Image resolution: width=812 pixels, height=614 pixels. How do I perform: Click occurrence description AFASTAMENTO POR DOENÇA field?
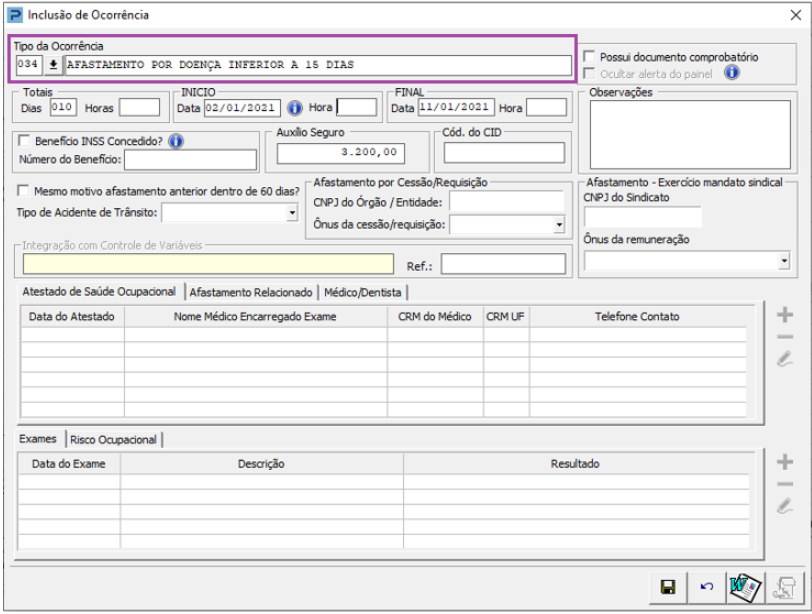[x=318, y=65]
